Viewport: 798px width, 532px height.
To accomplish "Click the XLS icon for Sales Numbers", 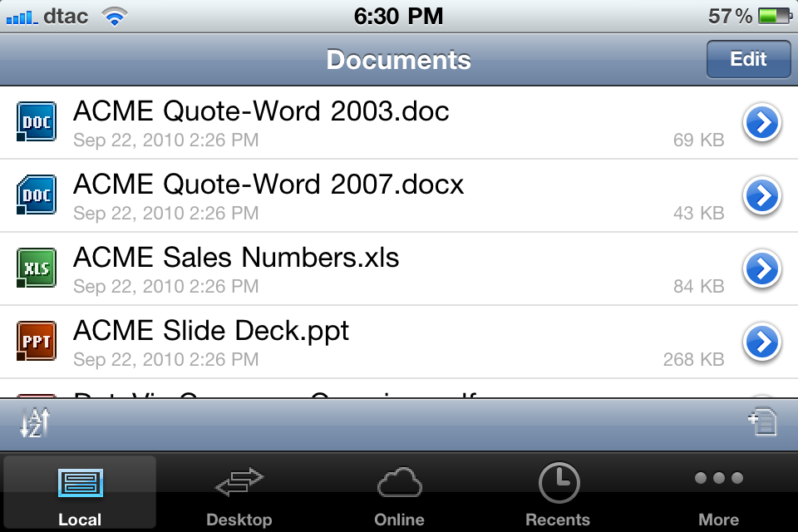I will point(37,268).
